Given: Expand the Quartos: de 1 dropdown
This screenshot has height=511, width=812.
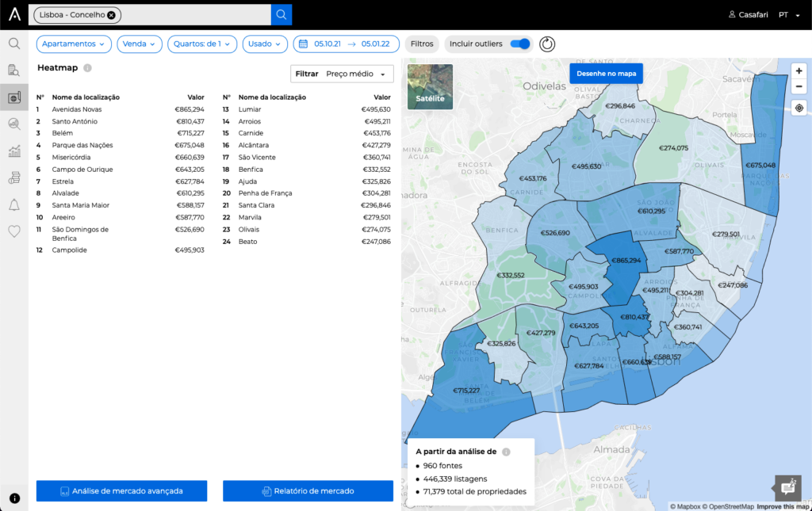Looking at the screenshot, I should (x=202, y=44).
